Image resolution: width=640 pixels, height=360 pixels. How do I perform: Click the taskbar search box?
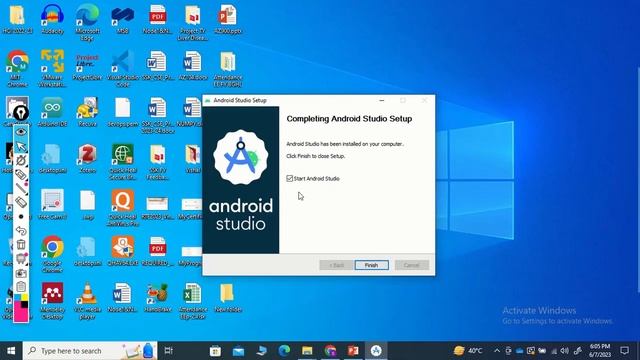90,351
